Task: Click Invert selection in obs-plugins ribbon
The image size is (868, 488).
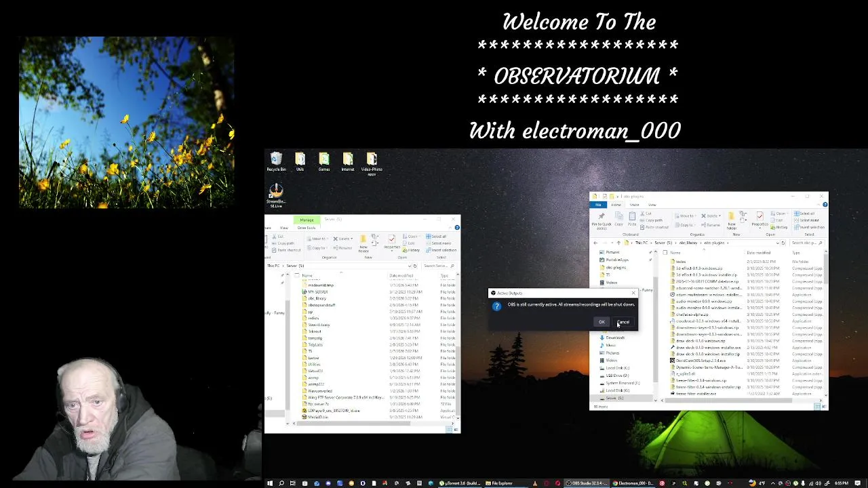Action: (809, 227)
